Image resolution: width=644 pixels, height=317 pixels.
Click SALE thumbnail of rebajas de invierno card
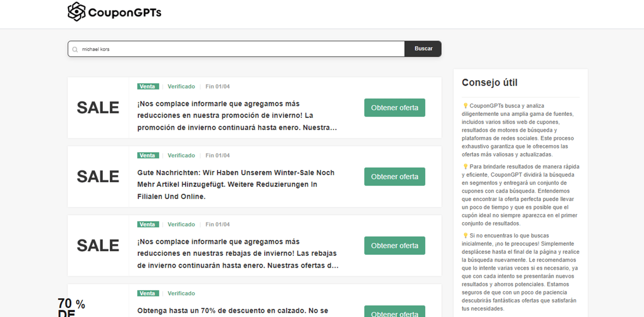[x=98, y=245]
